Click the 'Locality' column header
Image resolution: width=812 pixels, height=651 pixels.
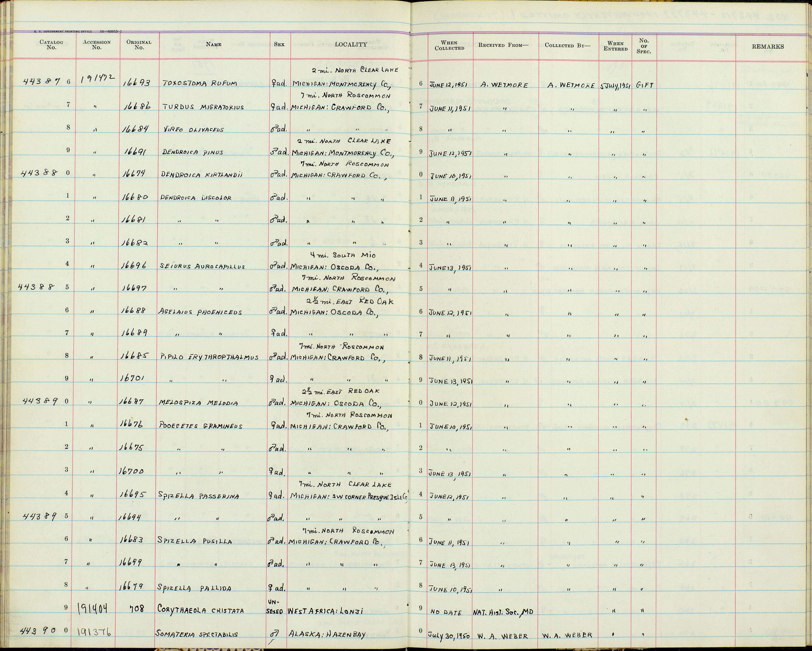click(351, 44)
